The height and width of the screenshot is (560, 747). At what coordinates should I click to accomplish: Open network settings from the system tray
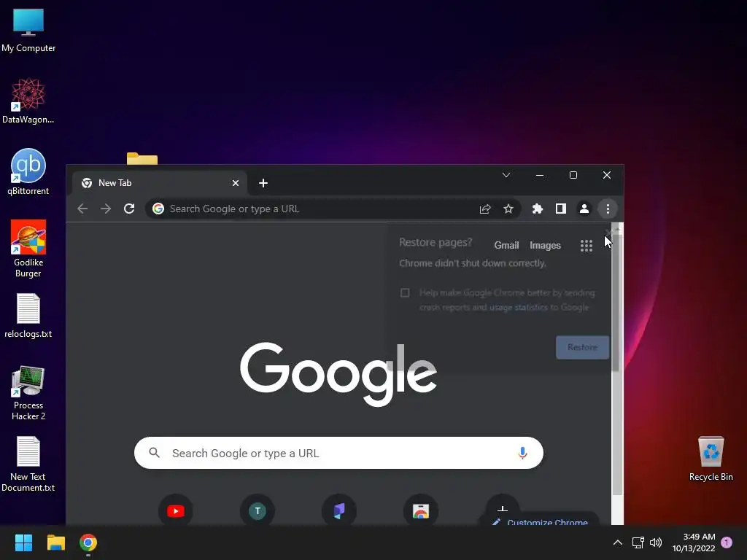click(x=638, y=542)
